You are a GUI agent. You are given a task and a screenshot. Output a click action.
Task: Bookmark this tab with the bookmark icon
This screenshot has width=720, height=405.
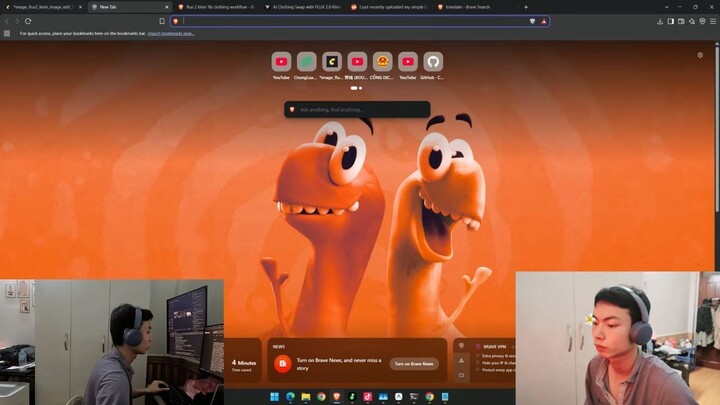162,21
